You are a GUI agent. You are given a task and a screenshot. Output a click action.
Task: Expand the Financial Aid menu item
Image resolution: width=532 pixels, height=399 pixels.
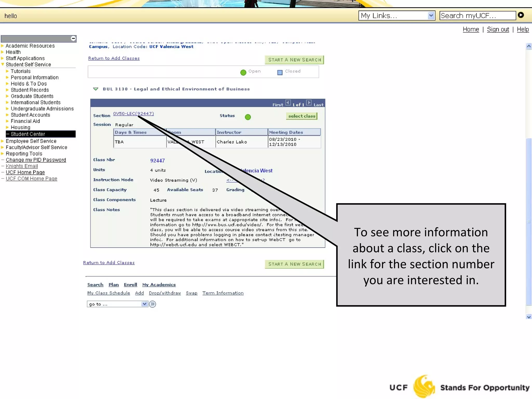pyautogui.click(x=25, y=121)
